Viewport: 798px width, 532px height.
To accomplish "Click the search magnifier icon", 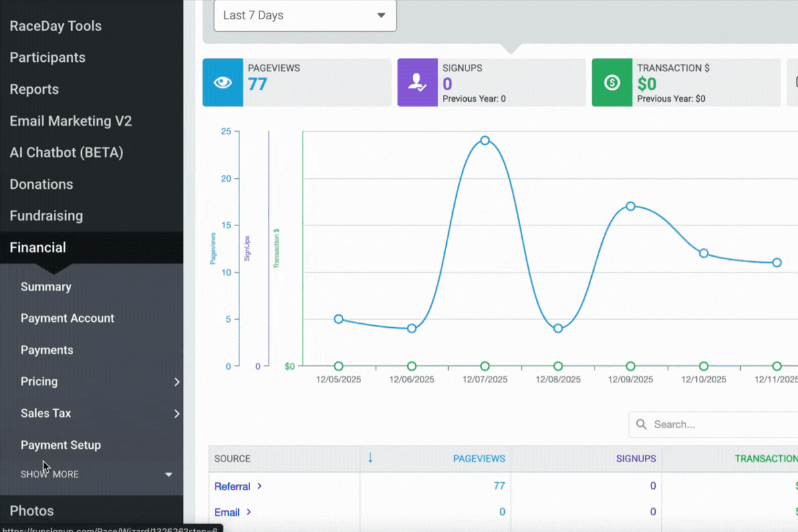I will click(x=641, y=424).
